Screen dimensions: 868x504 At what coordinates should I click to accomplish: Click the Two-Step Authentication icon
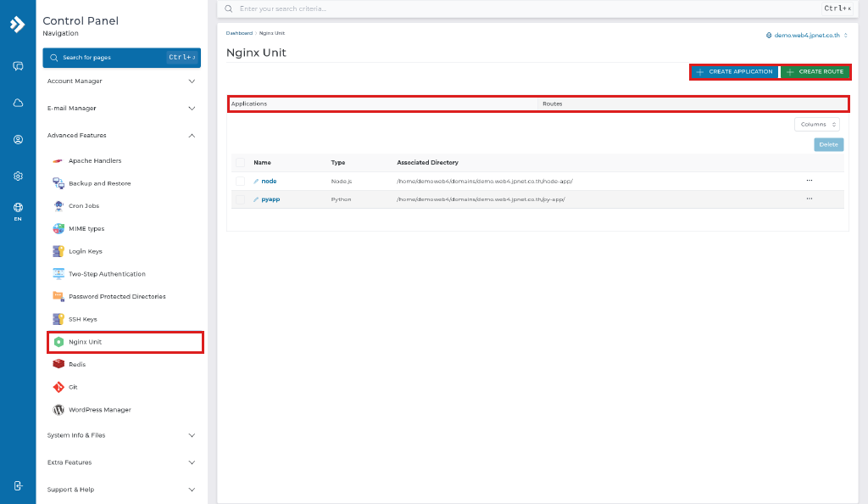point(58,273)
